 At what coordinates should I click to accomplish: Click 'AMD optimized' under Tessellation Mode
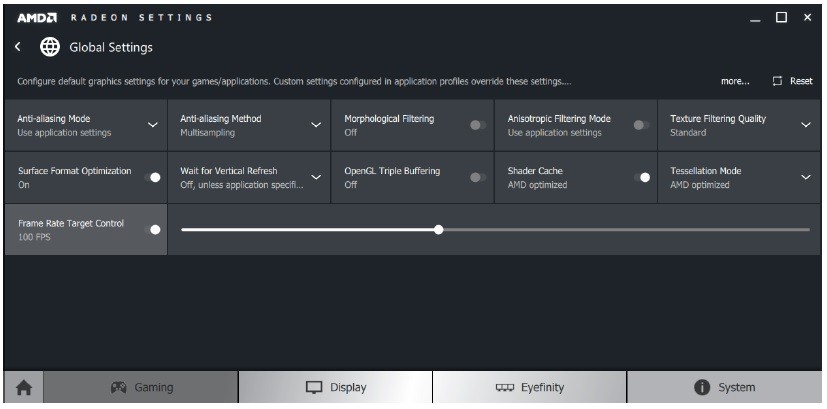tap(699, 185)
